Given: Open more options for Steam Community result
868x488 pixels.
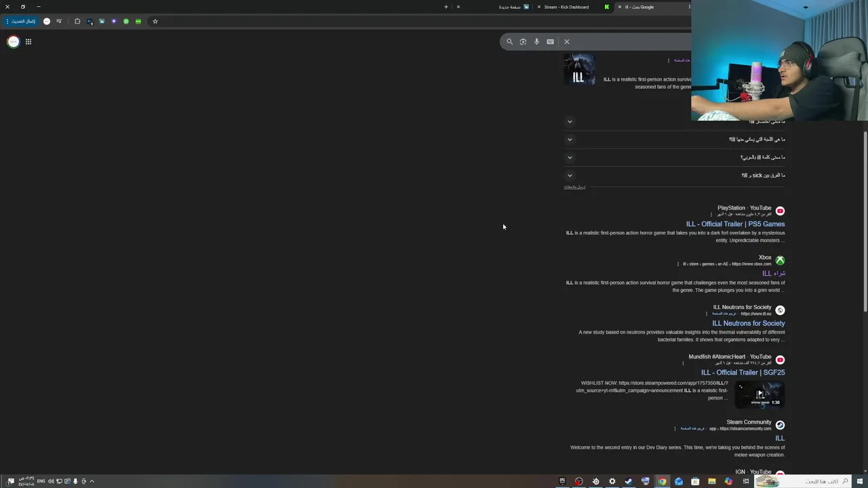Looking at the screenshot, I should coord(675,428).
